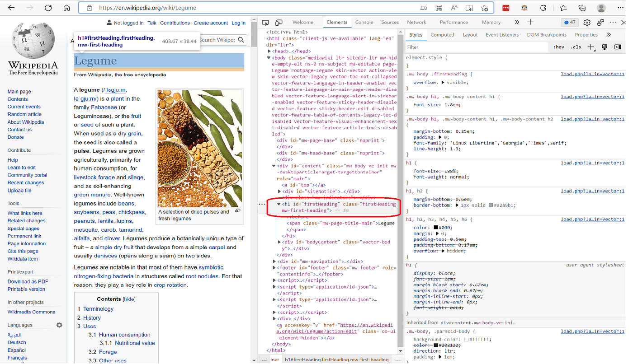Select the h1#firstHeading breadcrumb at bottom
This screenshot has height=364, width=633.
tap(336, 359)
